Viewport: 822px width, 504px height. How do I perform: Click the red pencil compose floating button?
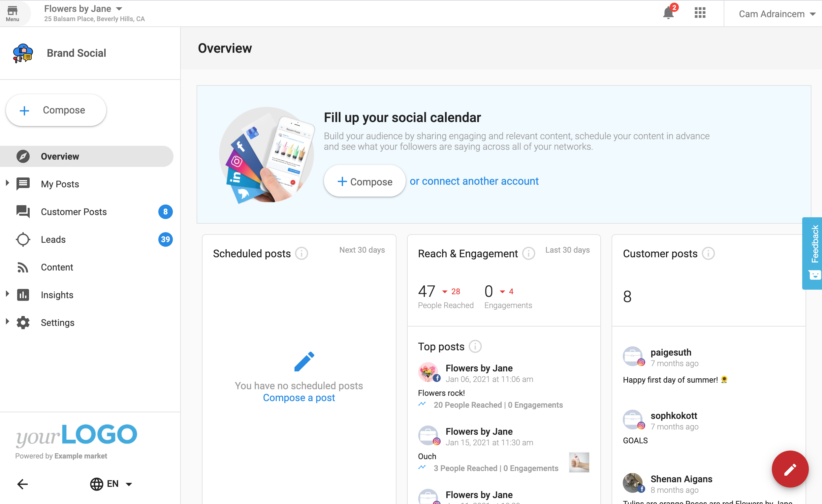click(790, 469)
